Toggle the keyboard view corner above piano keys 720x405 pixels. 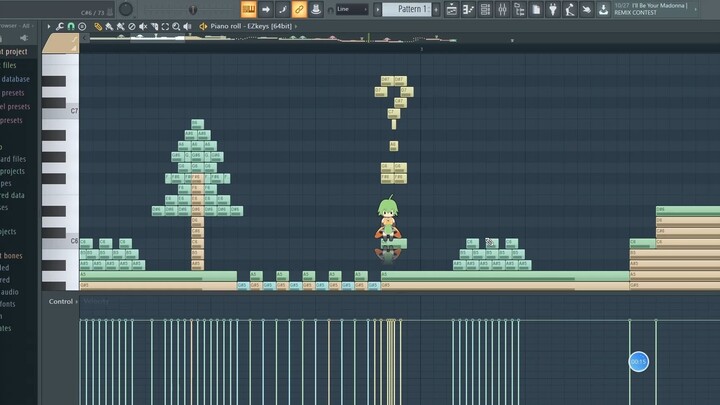(60, 43)
